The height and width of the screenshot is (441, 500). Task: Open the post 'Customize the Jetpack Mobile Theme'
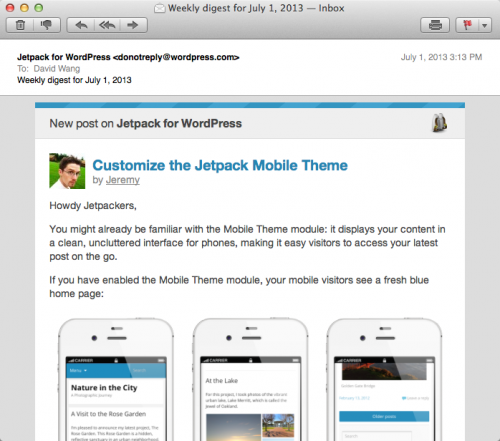pos(220,165)
